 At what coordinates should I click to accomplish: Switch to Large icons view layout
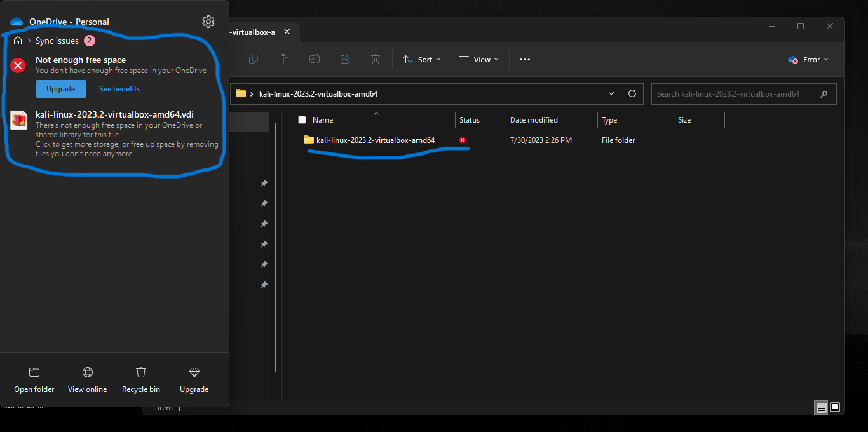pyautogui.click(x=835, y=407)
